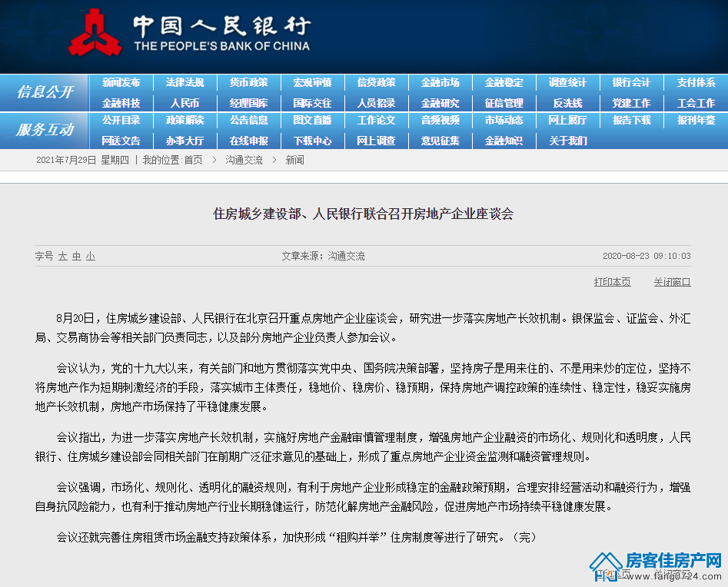Click the 房客佳房产网 watermark logo
This screenshot has height=587, width=728.
coord(656,567)
